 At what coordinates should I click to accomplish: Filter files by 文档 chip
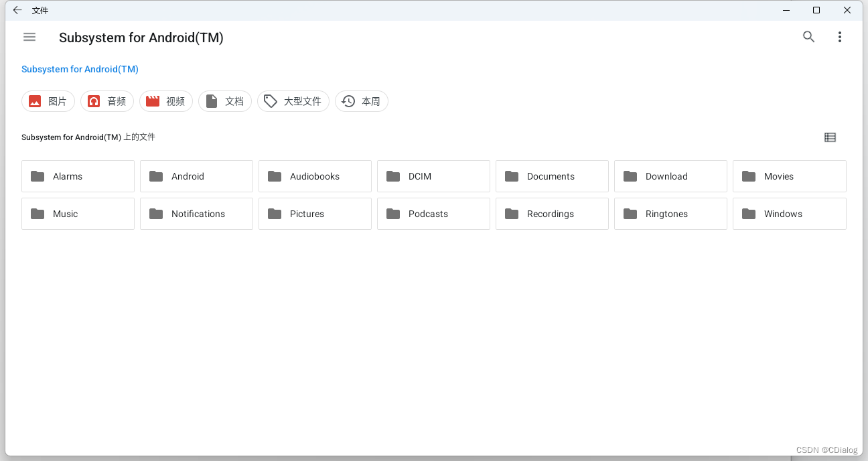(x=225, y=101)
